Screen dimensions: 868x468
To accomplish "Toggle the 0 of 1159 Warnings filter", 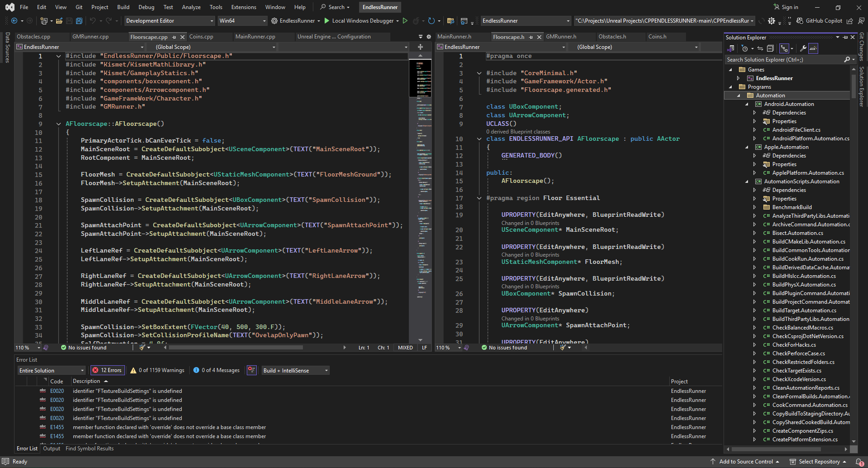I will [157, 370].
